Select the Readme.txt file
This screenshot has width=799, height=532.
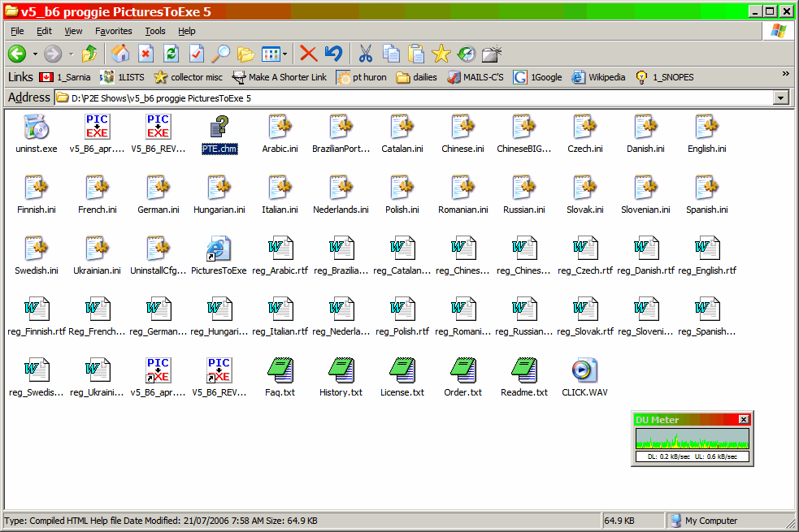(x=523, y=378)
